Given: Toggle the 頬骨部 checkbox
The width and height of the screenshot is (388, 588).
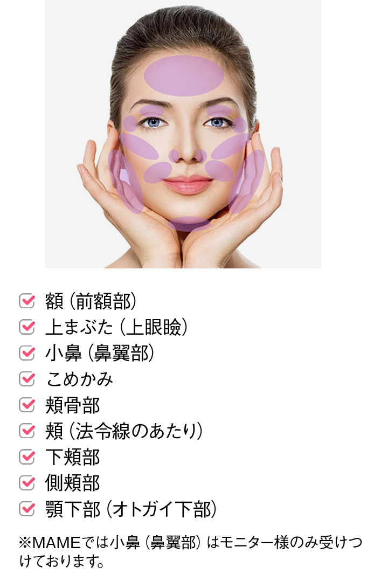Looking at the screenshot, I should pyautogui.click(x=26, y=405).
